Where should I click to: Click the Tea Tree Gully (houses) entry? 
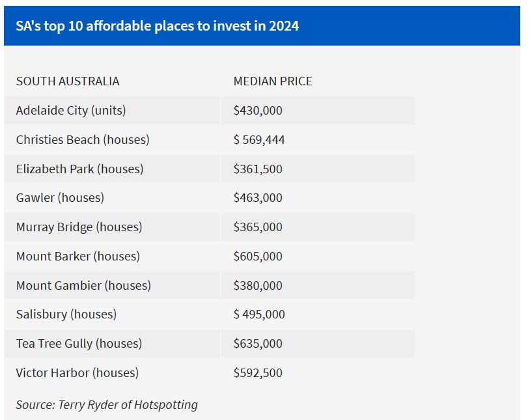[x=79, y=344]
